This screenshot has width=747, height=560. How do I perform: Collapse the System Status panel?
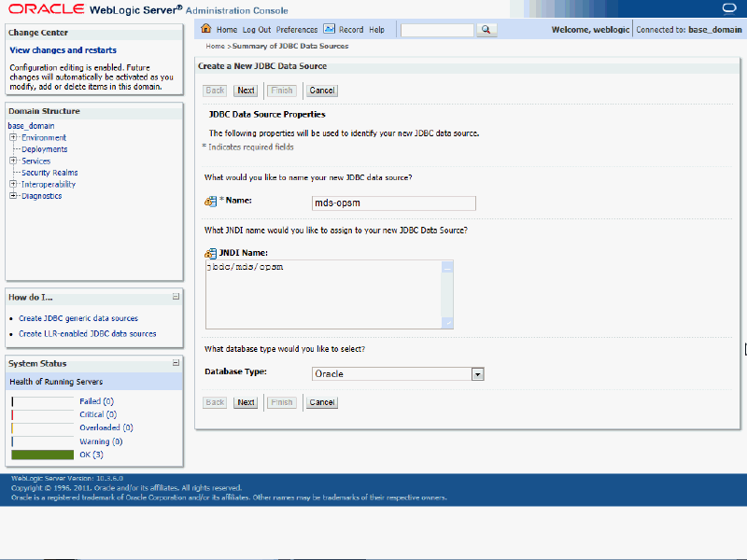(x=176, y=363)
